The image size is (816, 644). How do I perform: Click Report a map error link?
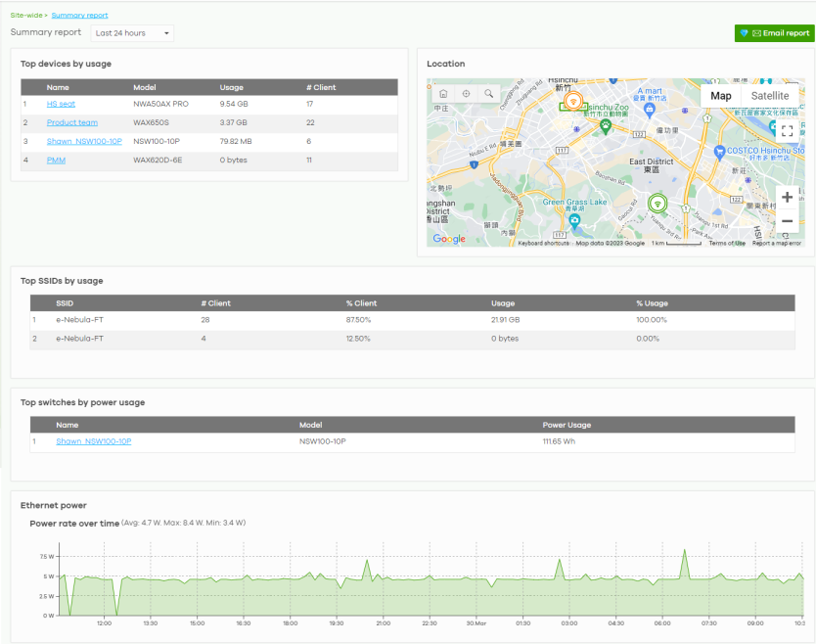[777, 244]
